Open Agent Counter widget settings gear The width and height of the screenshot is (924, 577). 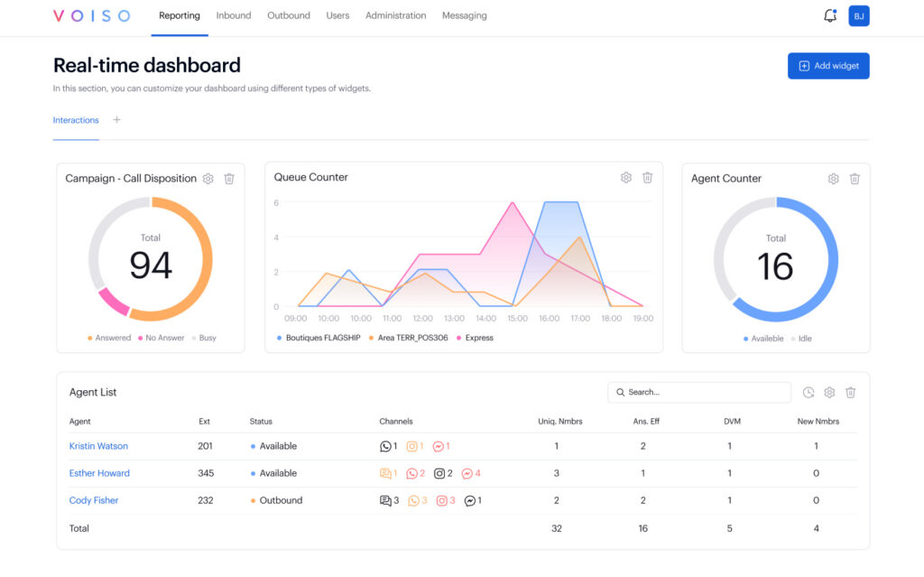pyautogui.click(x=834, y=179)
